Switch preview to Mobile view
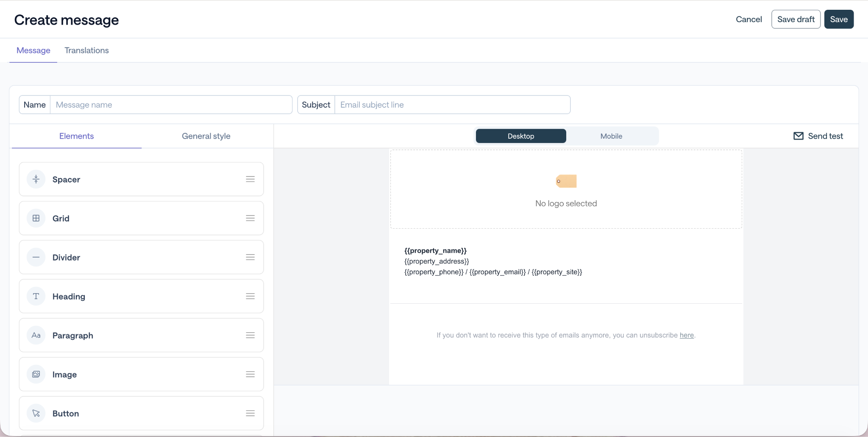The height and width of the screenshot is (437, 868). (x=611, y=136)
